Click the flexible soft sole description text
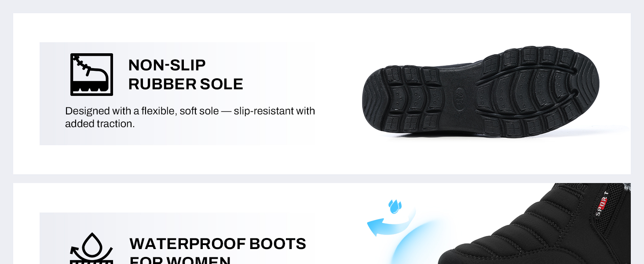The width and height of the screenshot is (644, 264). click(x=190, y=117)
